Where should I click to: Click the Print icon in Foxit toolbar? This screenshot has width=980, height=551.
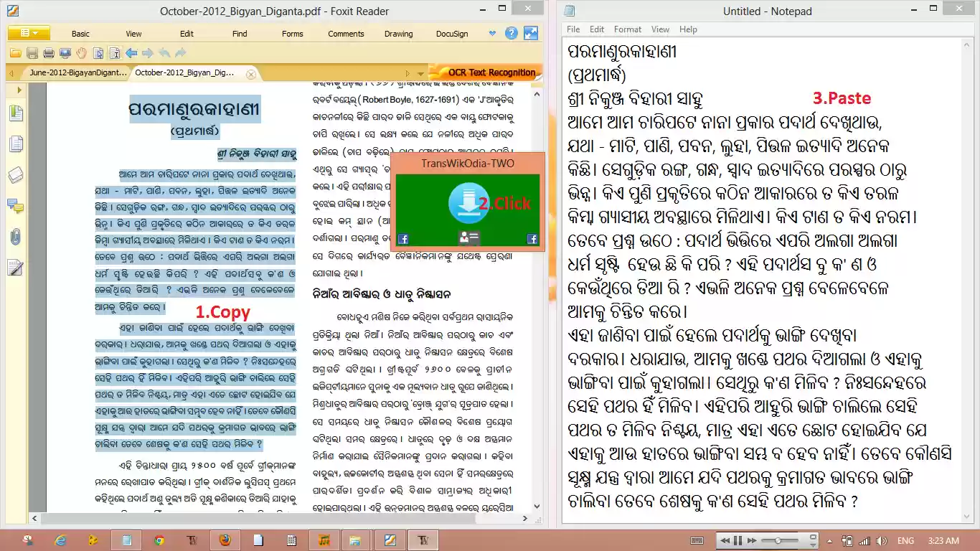pyautogui.click(x=48, y=53)
